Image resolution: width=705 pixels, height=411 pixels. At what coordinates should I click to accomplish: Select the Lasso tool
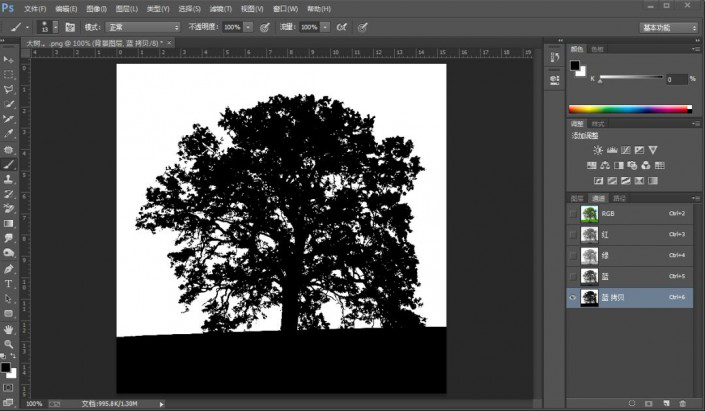tap(9, 89)
